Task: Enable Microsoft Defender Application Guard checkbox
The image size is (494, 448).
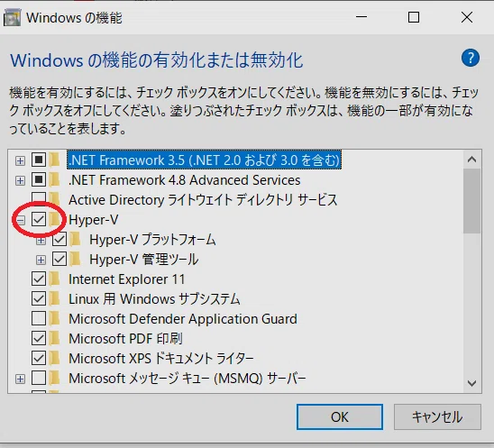Action: tap(39, 318)
